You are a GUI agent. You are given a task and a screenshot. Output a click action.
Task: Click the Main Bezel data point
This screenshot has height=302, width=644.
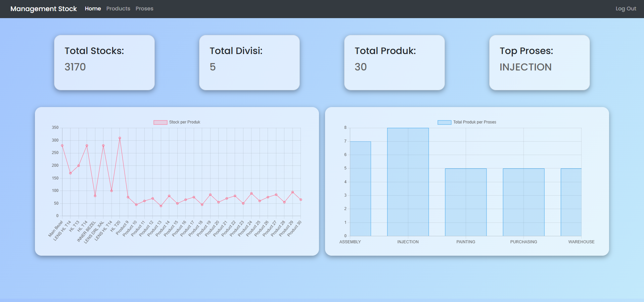coord(62,146)
